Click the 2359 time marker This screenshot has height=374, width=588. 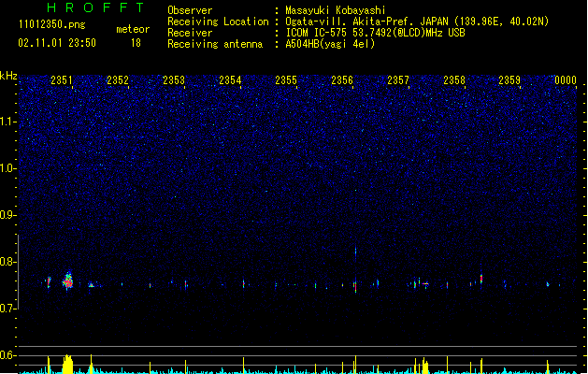click(x=509, y=80)
